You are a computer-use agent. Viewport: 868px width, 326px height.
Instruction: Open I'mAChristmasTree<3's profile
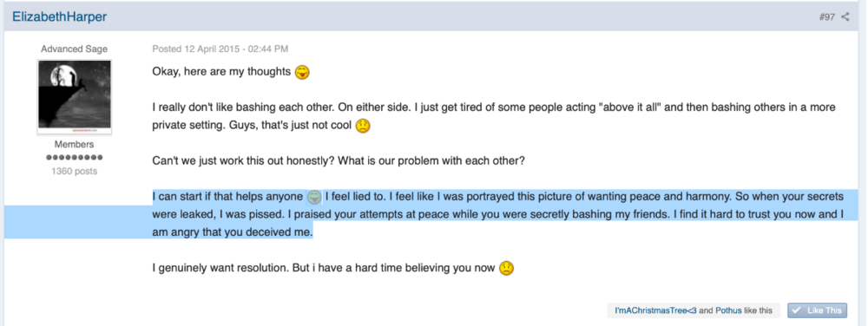coord(655,310)
